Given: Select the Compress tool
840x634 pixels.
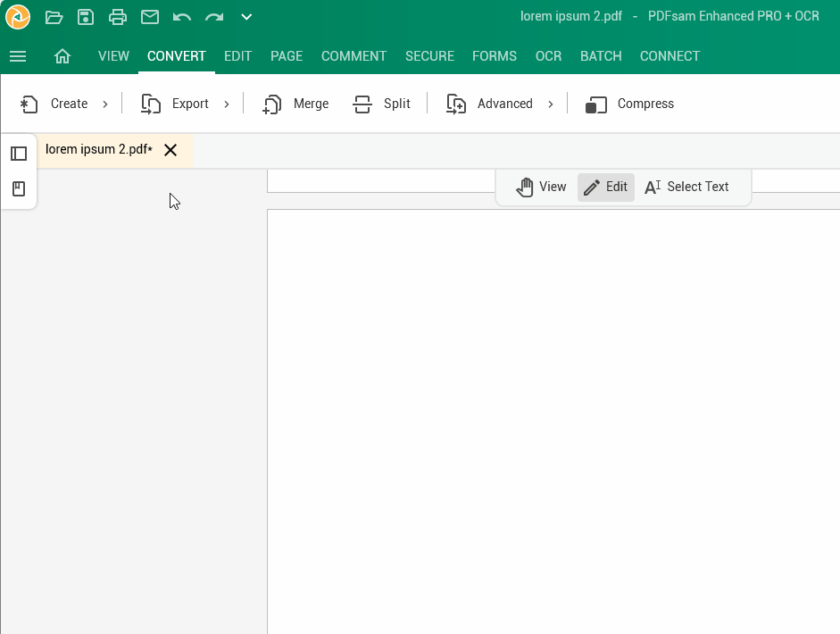Looking at the screenshot, I should 628,104.
